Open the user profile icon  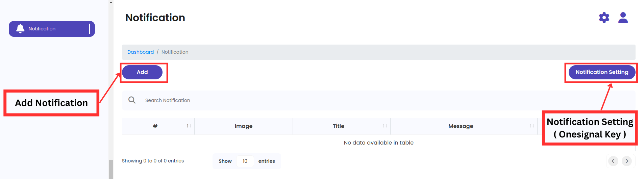click(x=623, y=18)
